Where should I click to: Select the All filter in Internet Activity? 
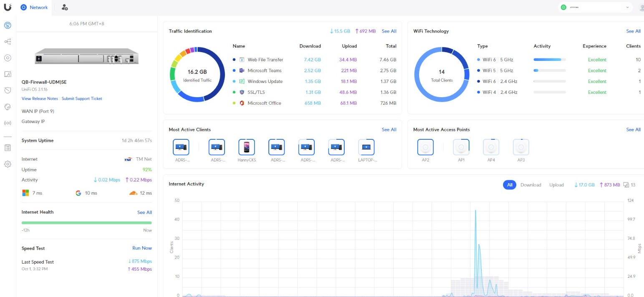pos(510,185)
